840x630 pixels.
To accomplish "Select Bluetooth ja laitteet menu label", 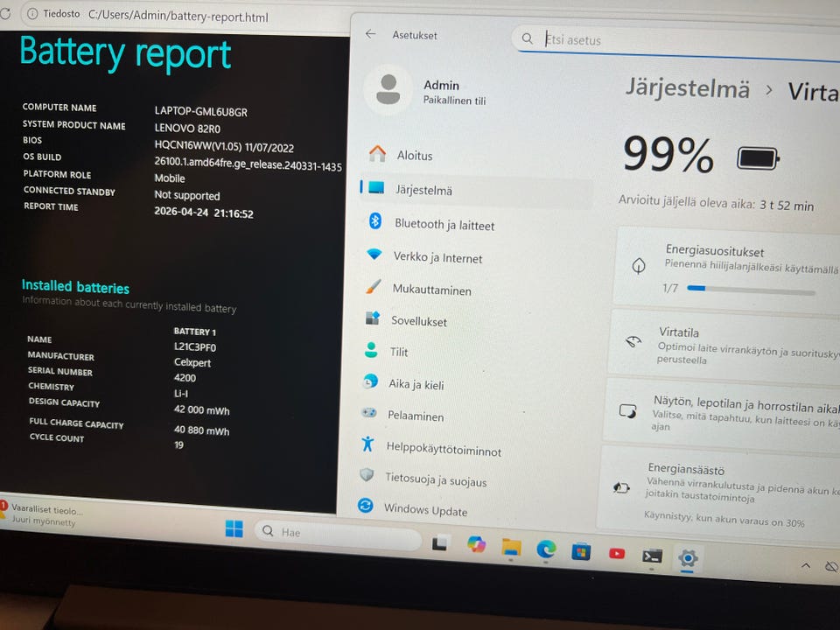I will point(444,225).
